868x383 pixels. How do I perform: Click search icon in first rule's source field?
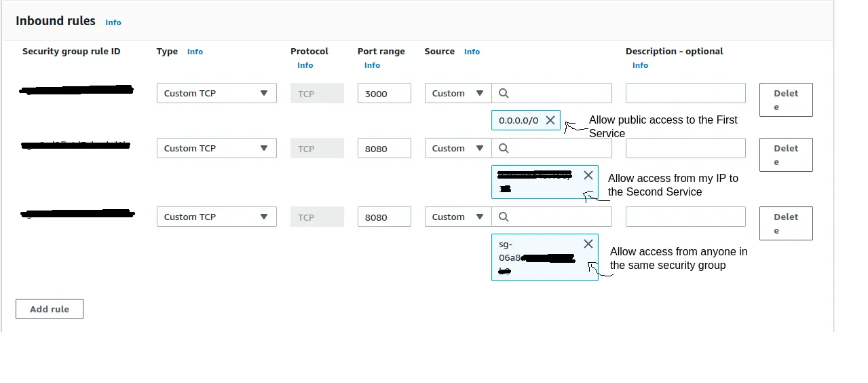pos(504,93)
